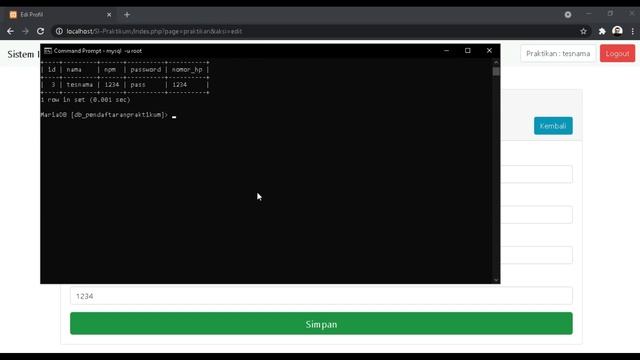640x360 pixels.
Task: Click the Command Prompt window icon
Action: tap(48, 51)
